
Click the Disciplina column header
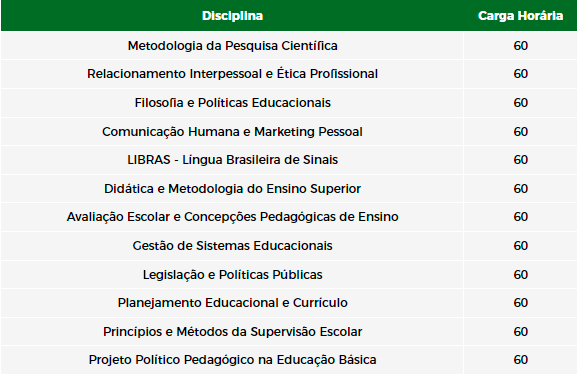pyautogui.click(x=232, y=15)
